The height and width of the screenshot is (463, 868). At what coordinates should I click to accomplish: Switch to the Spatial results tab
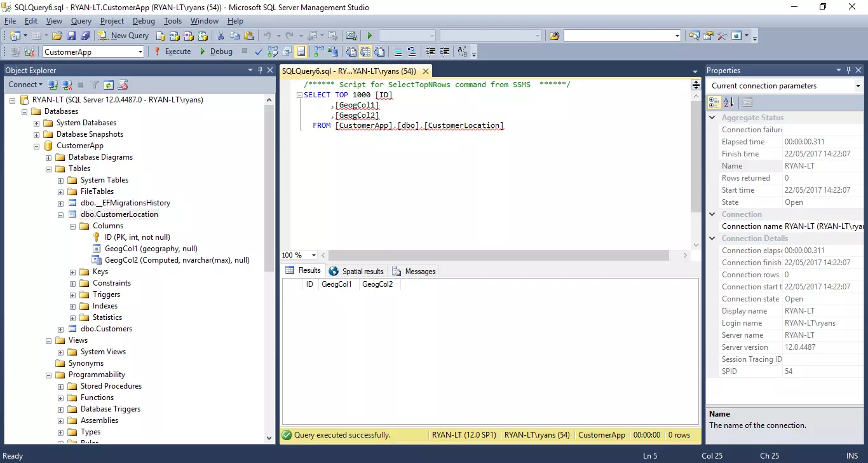pyautogui.click(x=356, y=271)
